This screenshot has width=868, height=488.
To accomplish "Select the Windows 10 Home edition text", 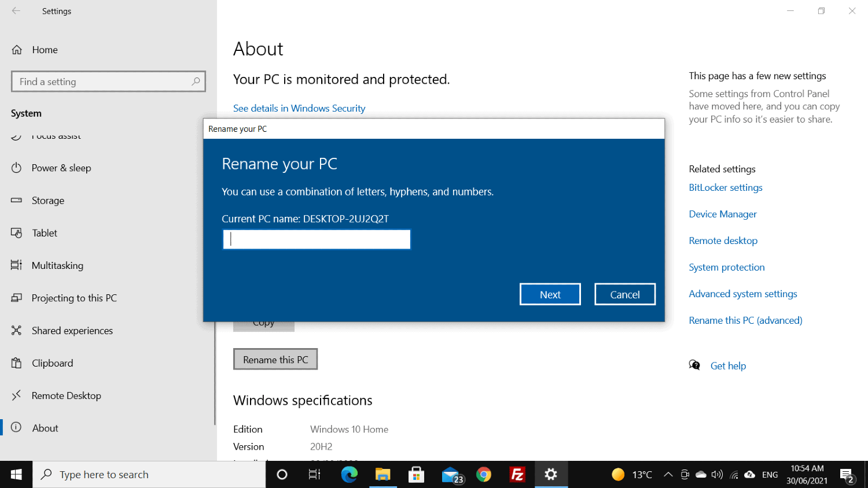I will 349,429.
